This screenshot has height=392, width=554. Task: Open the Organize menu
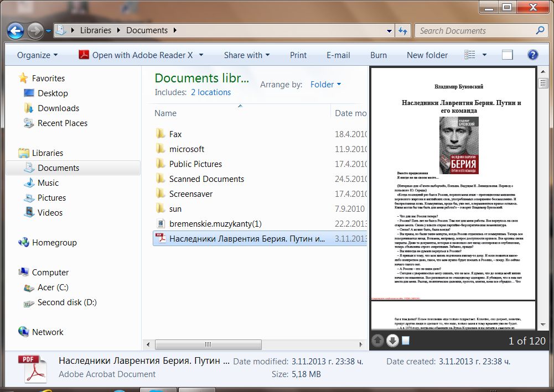click(38, 55)
